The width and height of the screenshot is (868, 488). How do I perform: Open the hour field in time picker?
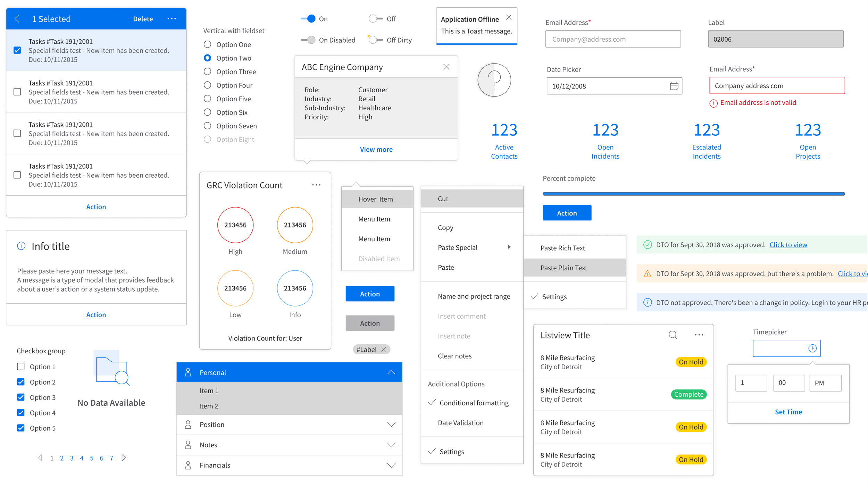click(x=751, y=383)
